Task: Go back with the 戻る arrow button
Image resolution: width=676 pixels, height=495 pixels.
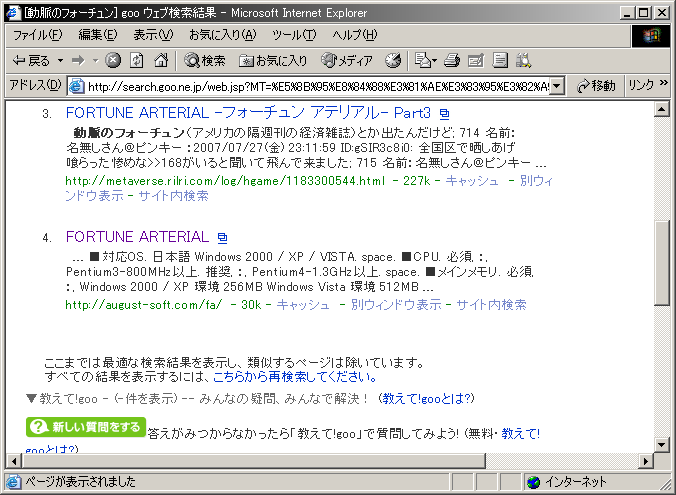Action: point(31,61)
